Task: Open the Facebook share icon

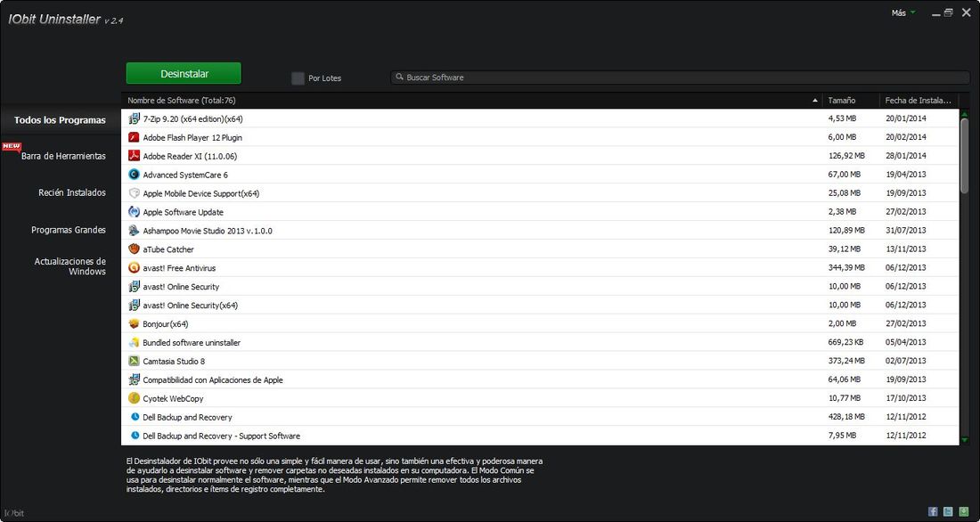Action: point(933,511)
